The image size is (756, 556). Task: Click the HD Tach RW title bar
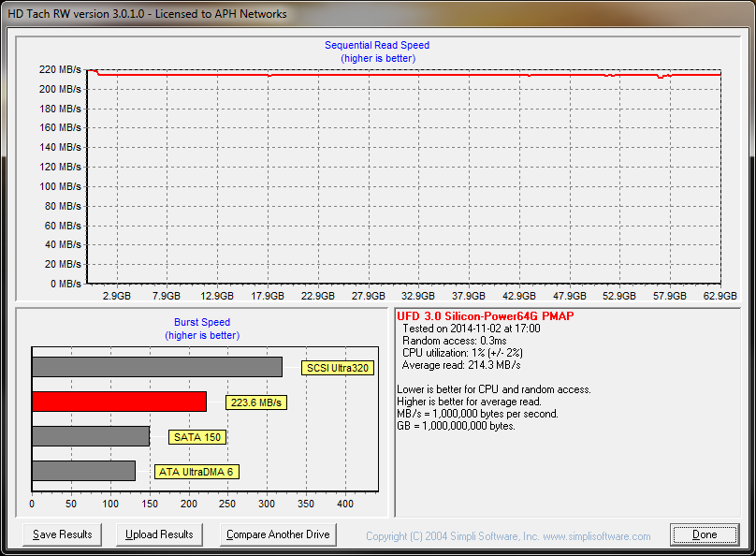[148, 14]
